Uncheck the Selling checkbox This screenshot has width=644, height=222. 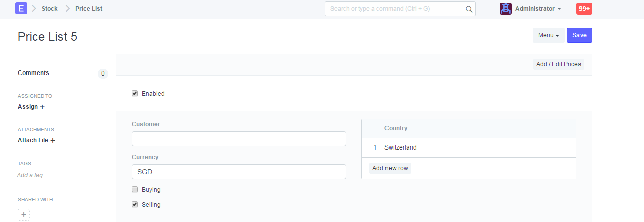pos(135,204)
